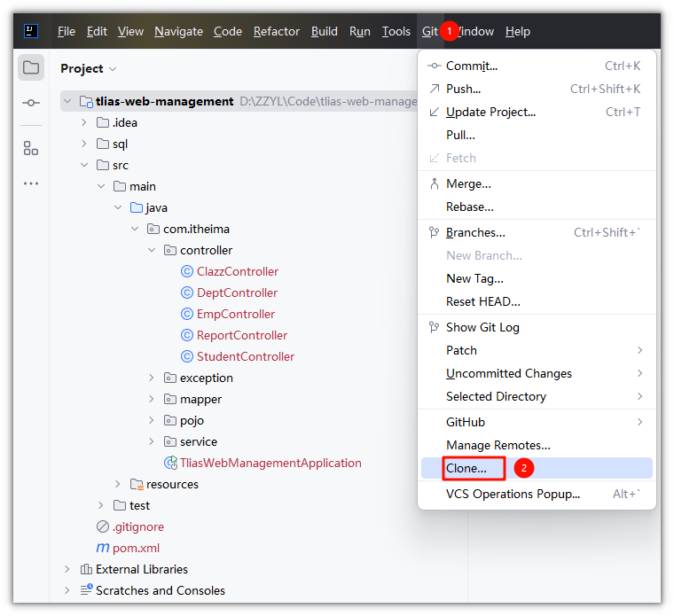Select the .gitignore file
674x616 pixels.
tap(138, 526)
